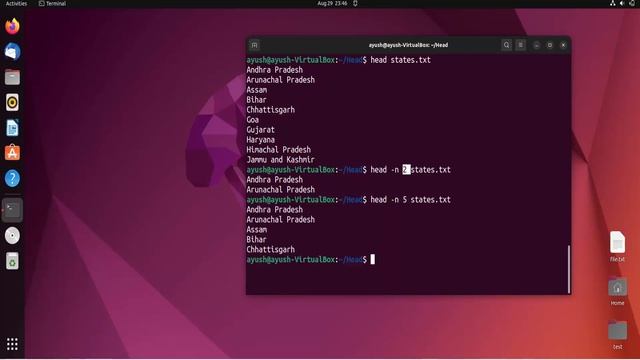640x360 pixels.
Task: Click the cursor at the last prompt
Action: [x=372, y=260]
